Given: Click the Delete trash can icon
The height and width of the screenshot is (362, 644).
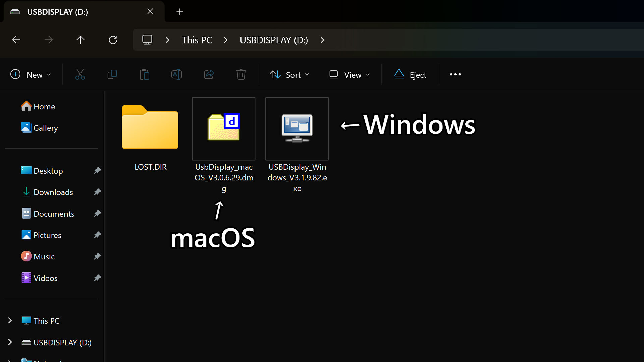Looking at the screenshot, I should tap(241, 74).
